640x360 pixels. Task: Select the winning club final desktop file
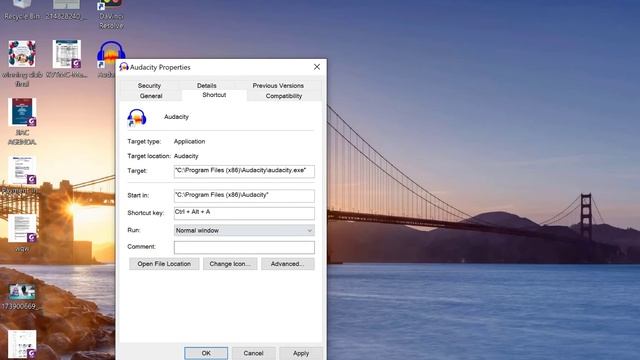tap(22, 63)
